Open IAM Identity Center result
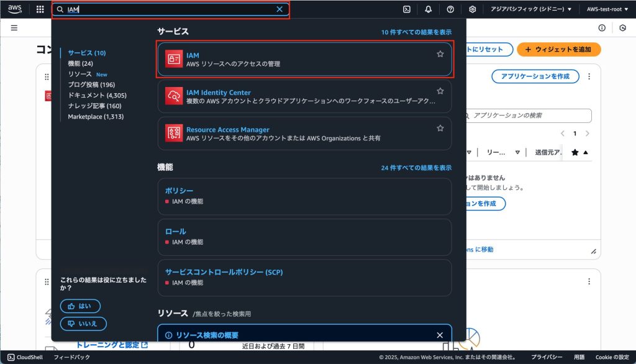This screenshot has height=364, width=636. pyautogui.click(x=304, y=96)
